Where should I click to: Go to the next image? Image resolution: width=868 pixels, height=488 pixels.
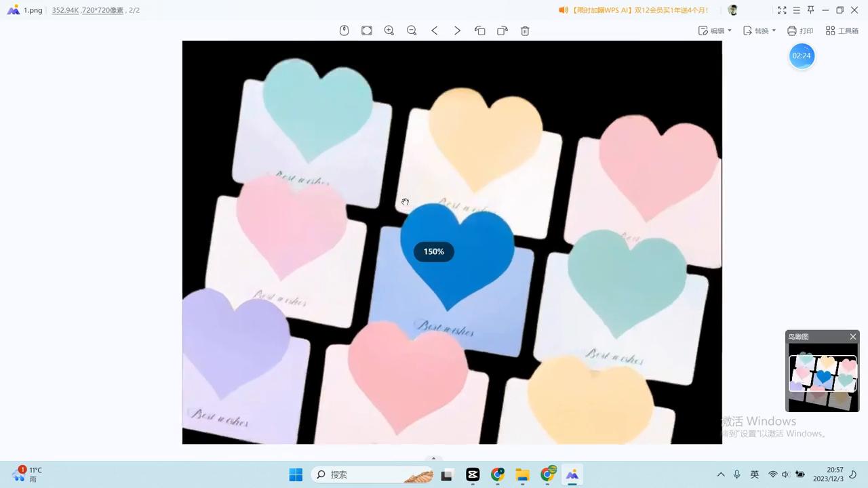pyautogui.click(x=457, y=30)
